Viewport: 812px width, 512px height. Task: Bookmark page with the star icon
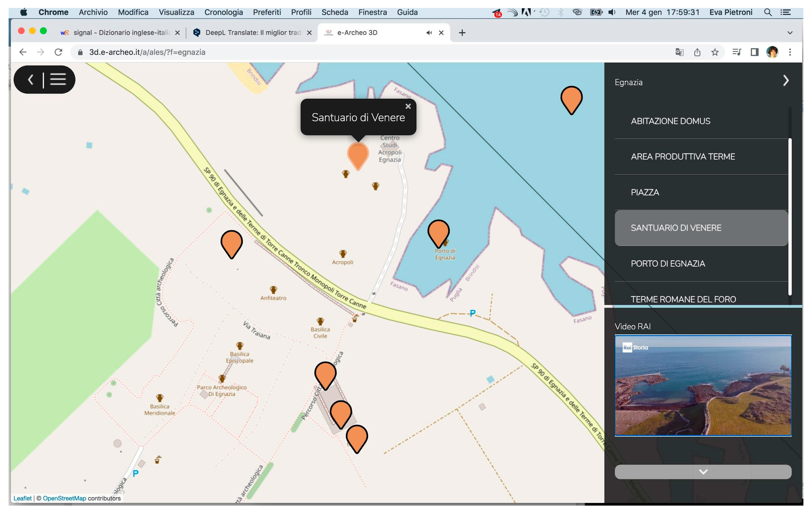click(x=715, y=52)
